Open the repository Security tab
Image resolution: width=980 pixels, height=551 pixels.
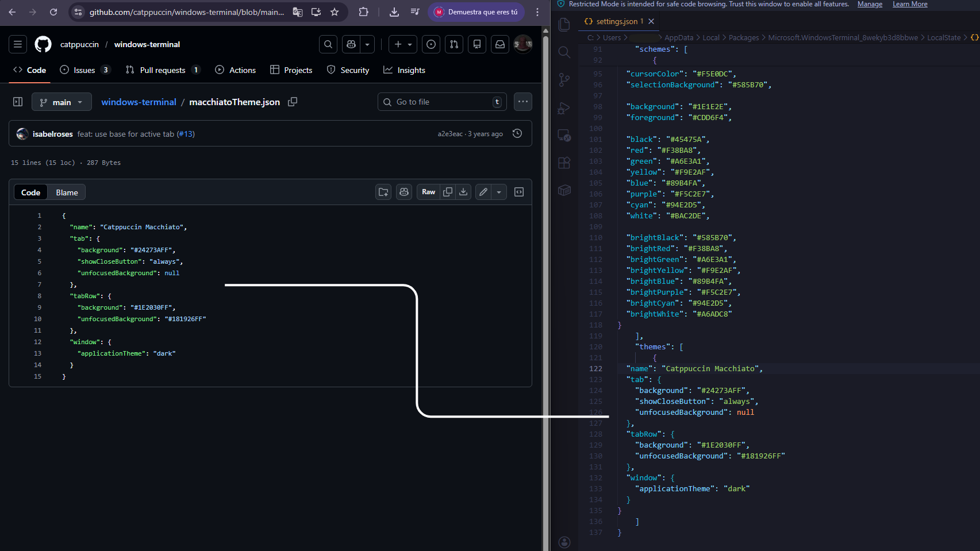[348, 70]
